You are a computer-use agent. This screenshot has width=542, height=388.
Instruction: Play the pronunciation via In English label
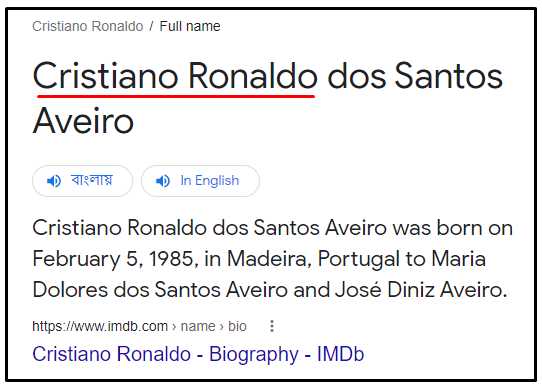coord(209,181)
